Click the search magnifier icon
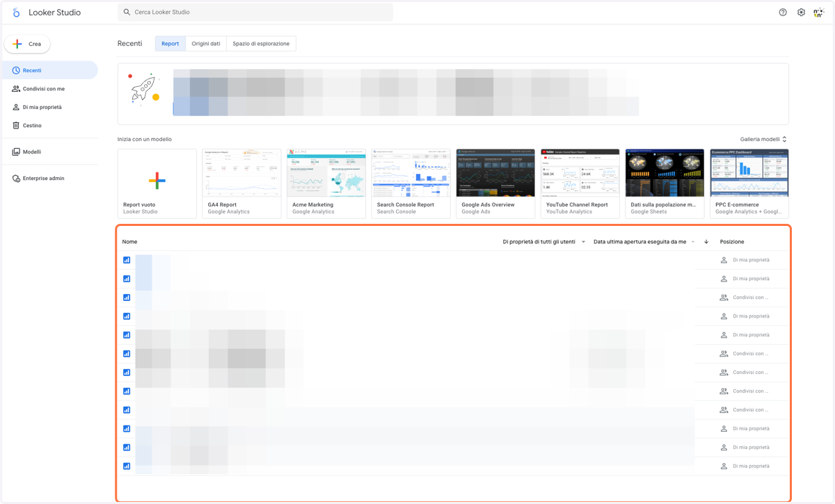Screen dimensions: 835x504 point(127,12)
